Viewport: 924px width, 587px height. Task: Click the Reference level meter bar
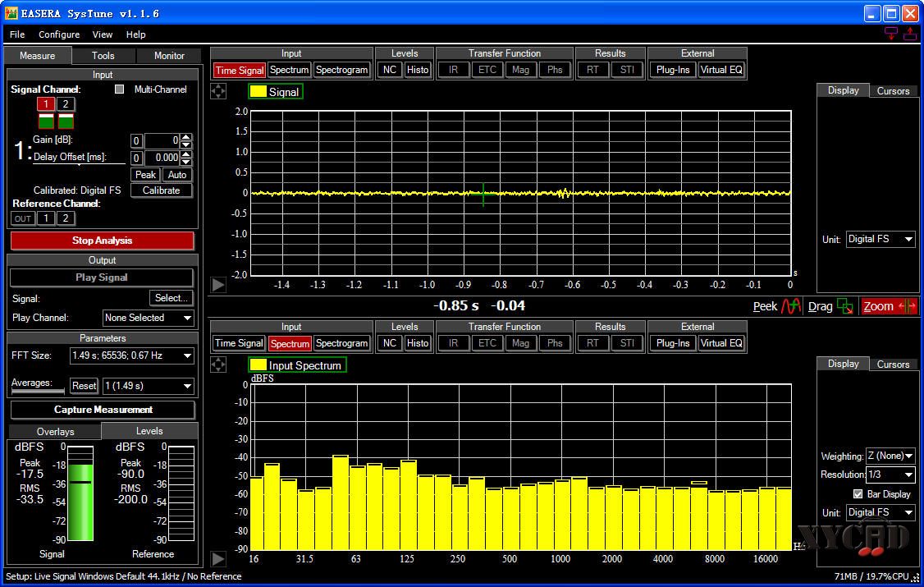tap(181, 493)
